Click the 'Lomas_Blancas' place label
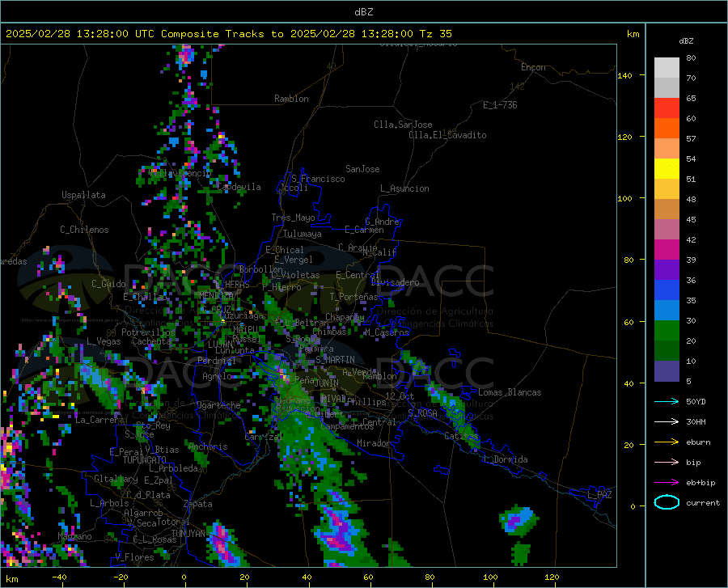Screen dimensions: 728x588 pyautogui.click(x=510, y=392)
